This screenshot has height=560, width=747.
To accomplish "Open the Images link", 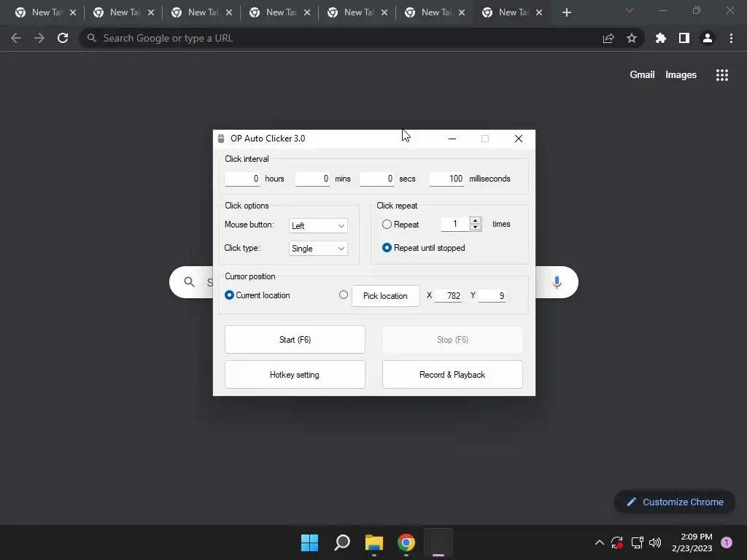I will (x=681, y=75).
